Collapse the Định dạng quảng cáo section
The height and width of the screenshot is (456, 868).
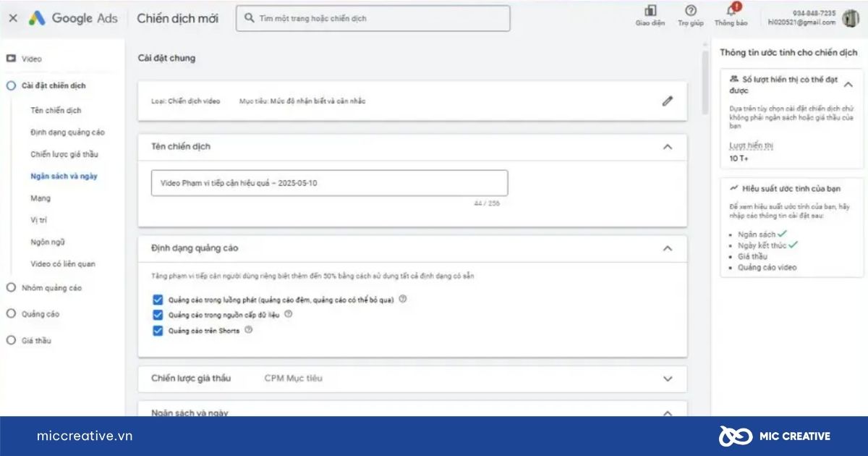(667, 248)
